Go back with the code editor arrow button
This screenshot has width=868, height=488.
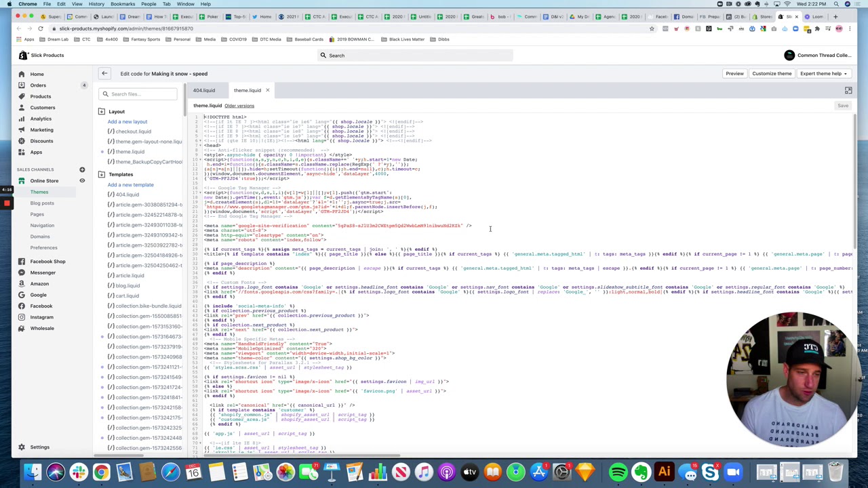pyautogui.click(x=104, y=73)
